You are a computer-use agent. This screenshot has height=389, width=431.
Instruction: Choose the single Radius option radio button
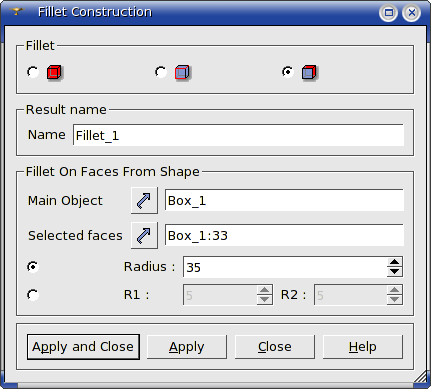pos(33,267)
